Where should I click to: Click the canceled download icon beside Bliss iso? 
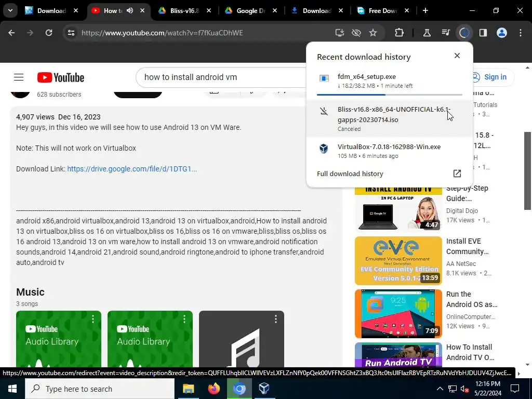(x=324, y=111)
